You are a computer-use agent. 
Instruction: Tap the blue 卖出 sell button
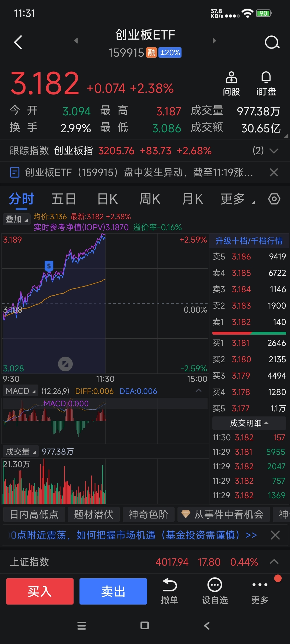point(113,591)
